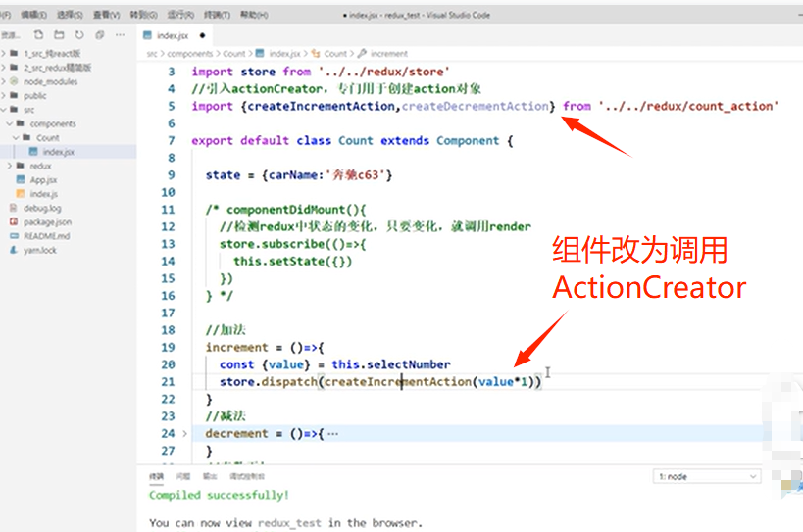Click the App.jsx file icon
The image size is (803, 532).
click(x=21, y=179)
